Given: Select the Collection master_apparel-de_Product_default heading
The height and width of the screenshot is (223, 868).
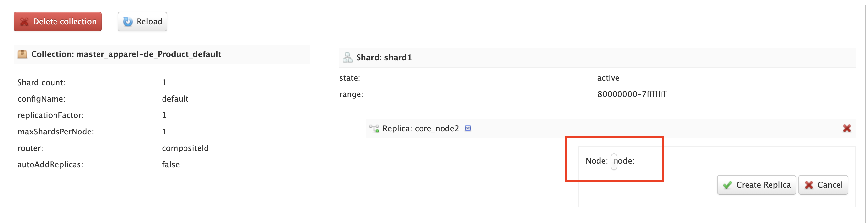Looking at the screenshot, I should coord(126,54).
